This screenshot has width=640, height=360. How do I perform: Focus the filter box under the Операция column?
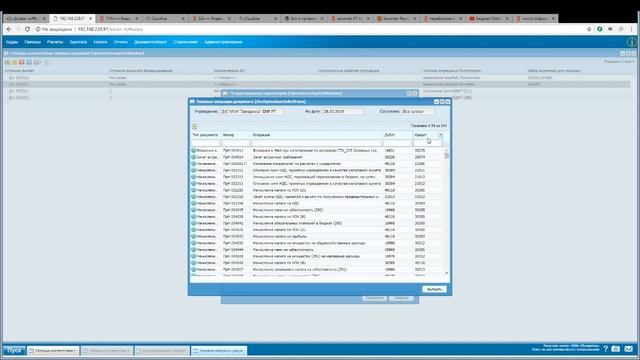tap(317, 143)
